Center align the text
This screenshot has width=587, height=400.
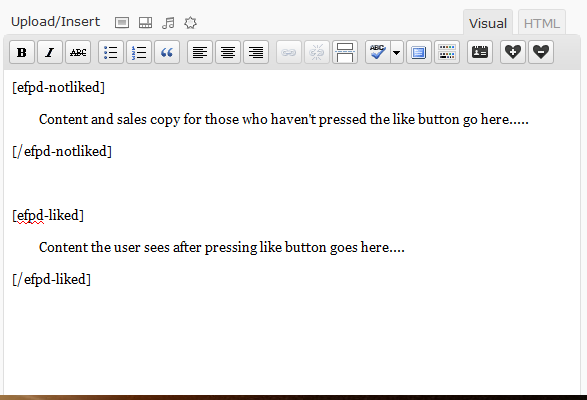point(228,52)
